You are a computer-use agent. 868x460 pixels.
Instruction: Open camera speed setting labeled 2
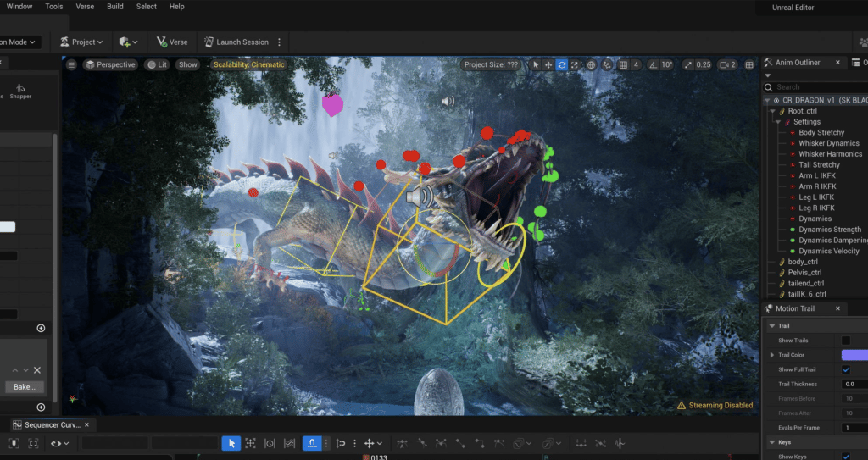[728, 64]
